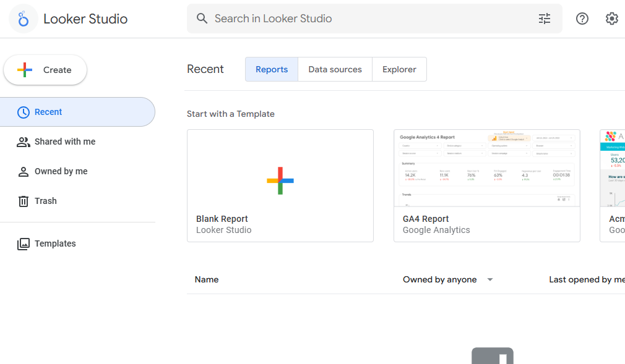The width and height of the screenshot is (625, 364).
Task: Open Owned by me in sidebar
Action: pos(77,171)
